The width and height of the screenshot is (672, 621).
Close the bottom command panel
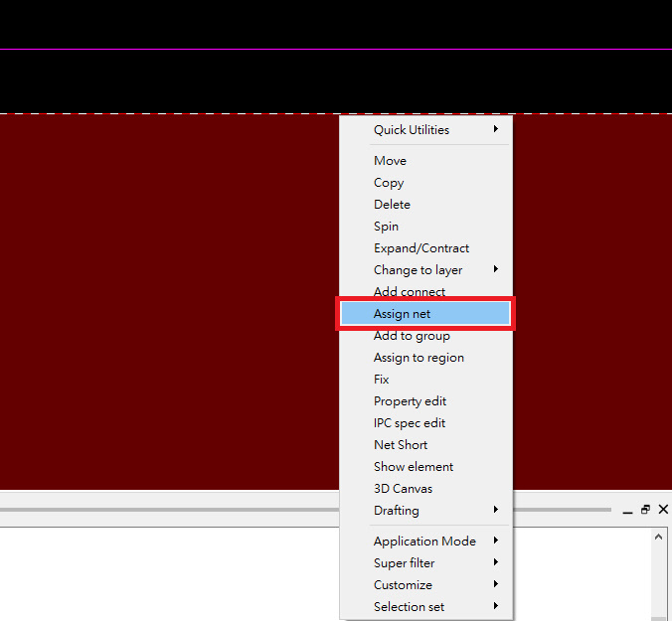[663, 509]
